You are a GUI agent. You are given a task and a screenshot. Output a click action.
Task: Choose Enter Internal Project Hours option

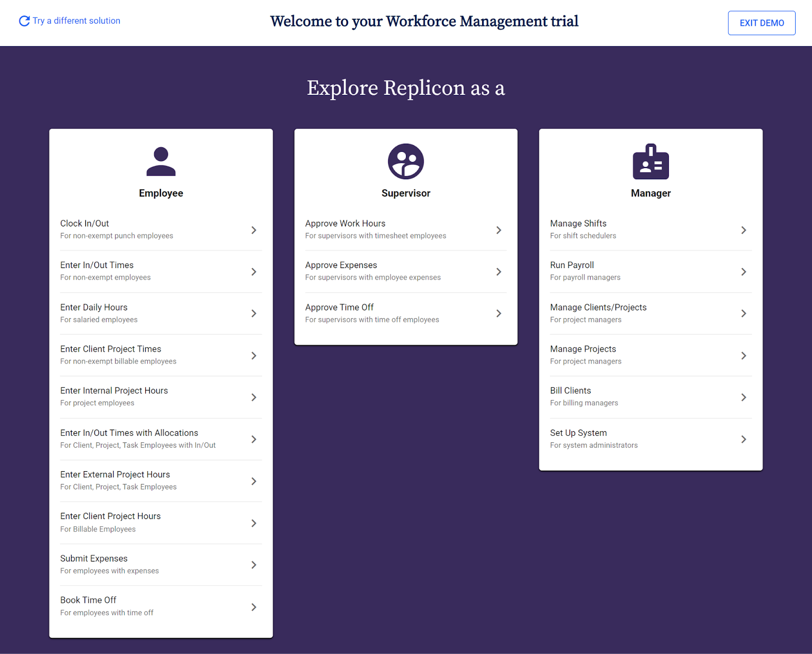pos(161,397)
